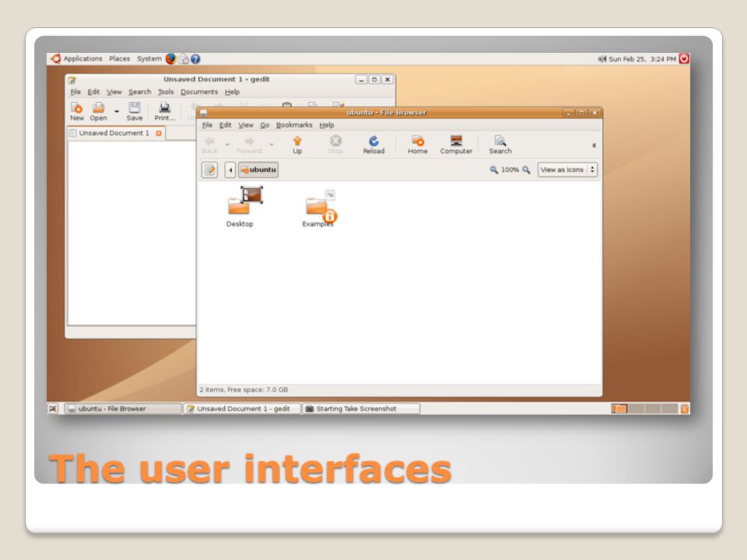Open Help menu in File Browser
The width and height of the screenshot is (747, 560).
[x=326, y=124]
